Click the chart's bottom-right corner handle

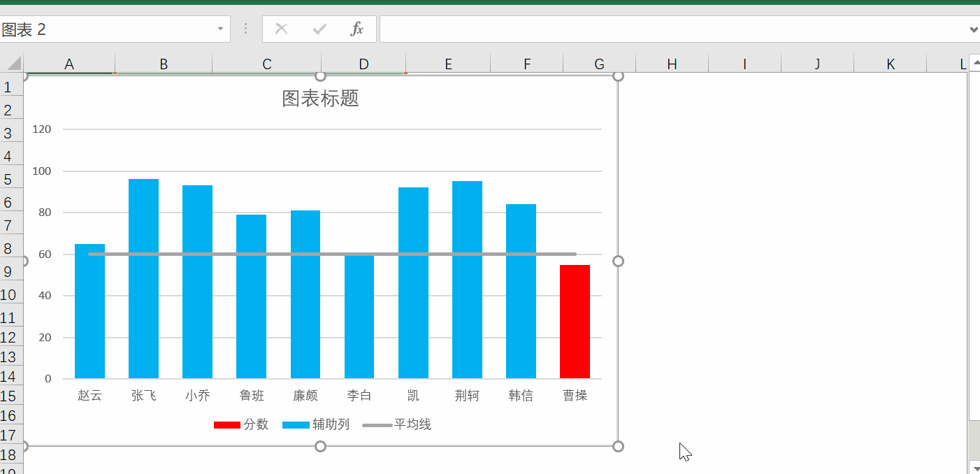618,446
